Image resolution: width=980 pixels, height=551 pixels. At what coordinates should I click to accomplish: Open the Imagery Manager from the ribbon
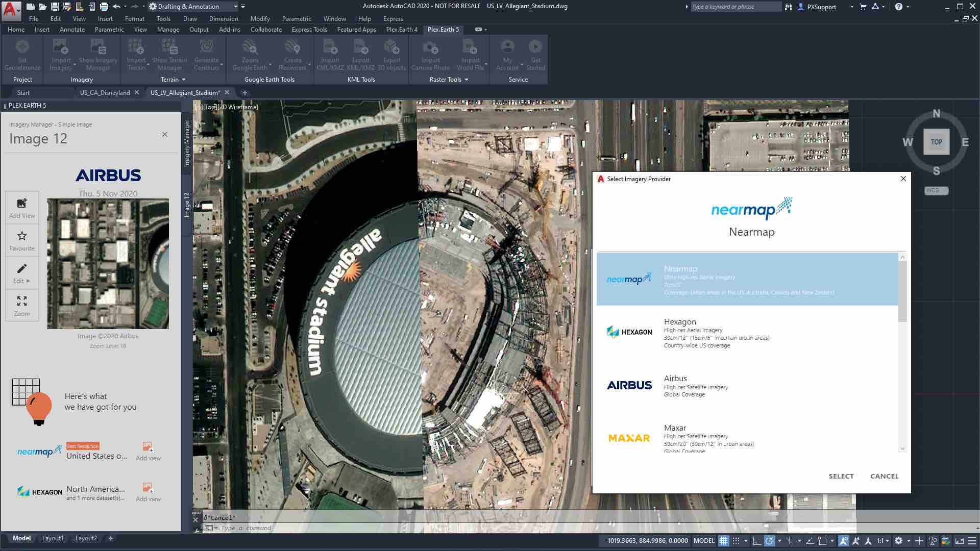[98, 54]
